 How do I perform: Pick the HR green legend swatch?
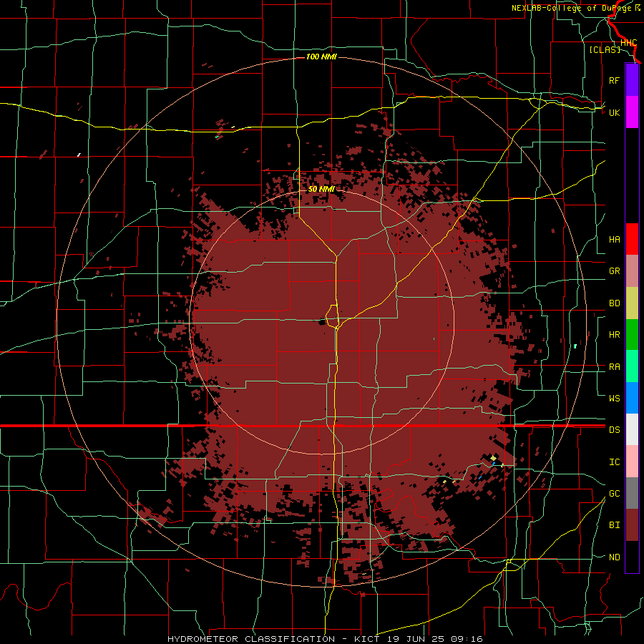click(x=632, y=334)
